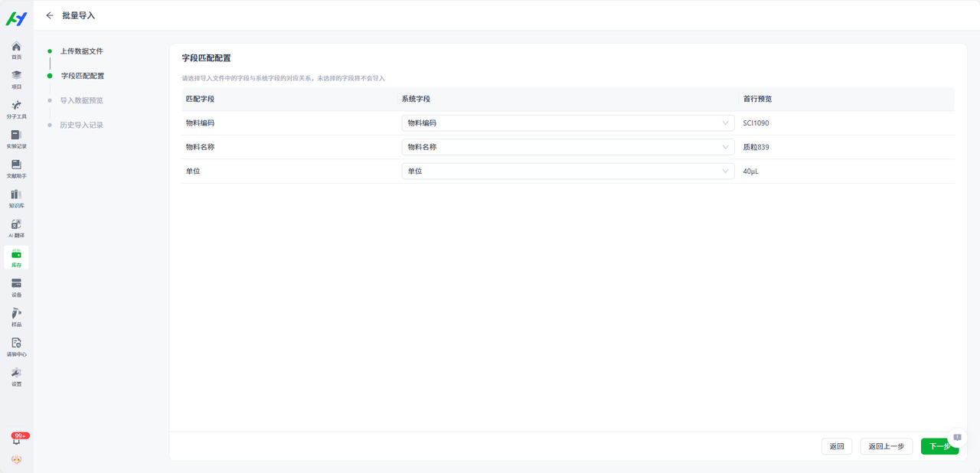980x473 pixels.
Task: Open the 设置 settings icon
Action: click(16, 377)
